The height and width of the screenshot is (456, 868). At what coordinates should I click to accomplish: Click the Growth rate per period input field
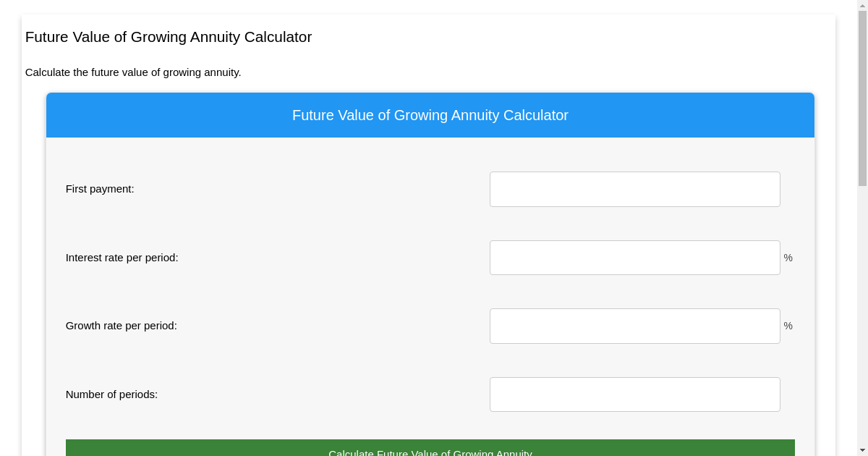pos(634,326)
